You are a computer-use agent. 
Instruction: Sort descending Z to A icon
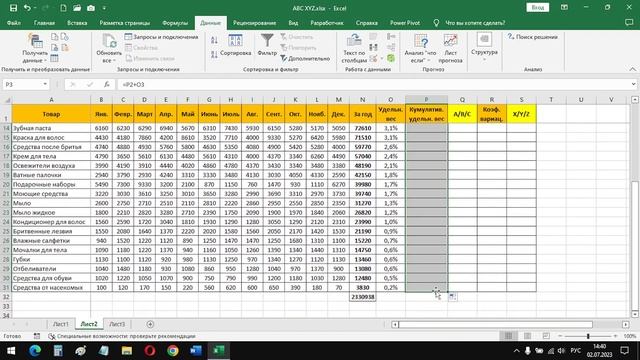click(x=214, y=54)
